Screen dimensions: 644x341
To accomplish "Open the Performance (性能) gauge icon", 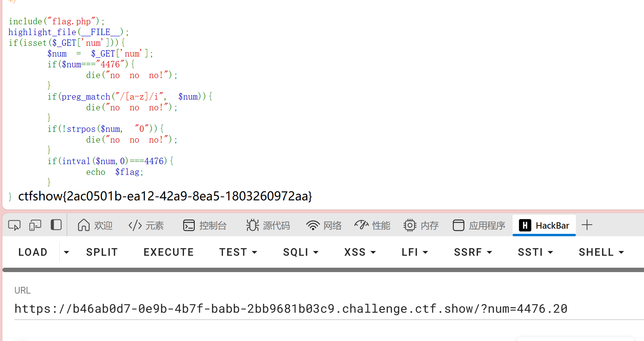I will [362, 225].
